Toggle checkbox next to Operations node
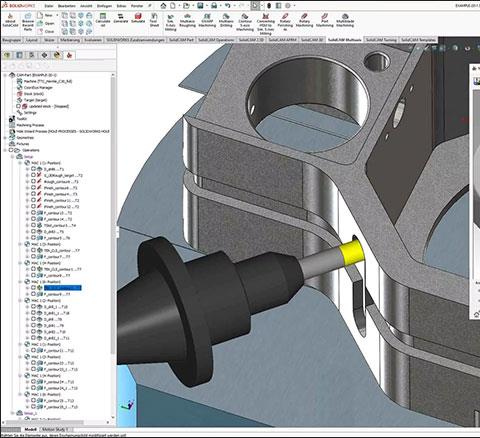The height and width of the screenshot is (438, 480). pos(11,150)
